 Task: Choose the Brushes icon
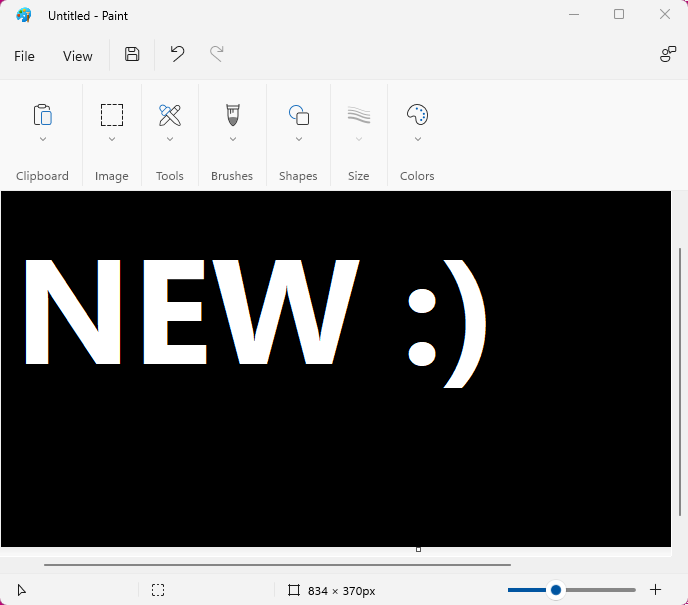pos(232,114)
